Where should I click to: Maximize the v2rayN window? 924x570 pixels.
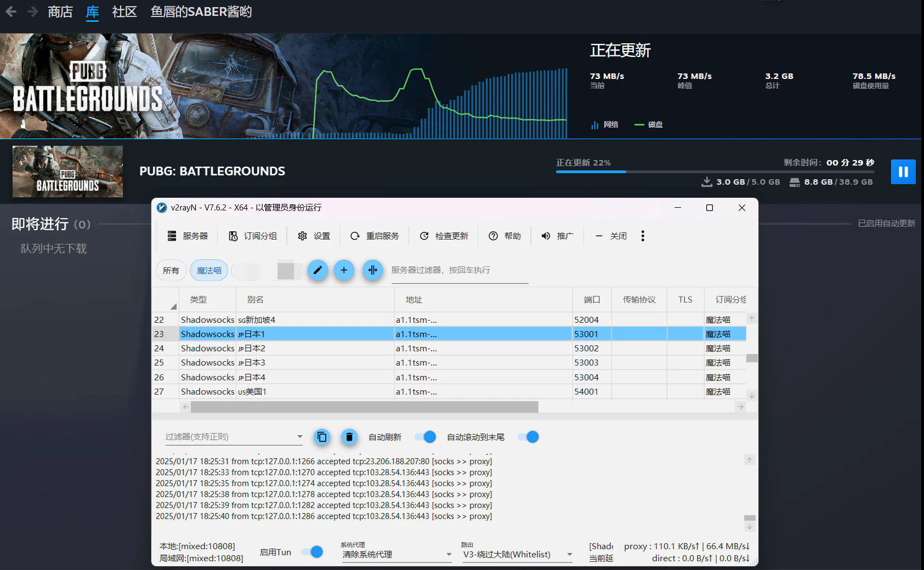click(x=709, y=208)
